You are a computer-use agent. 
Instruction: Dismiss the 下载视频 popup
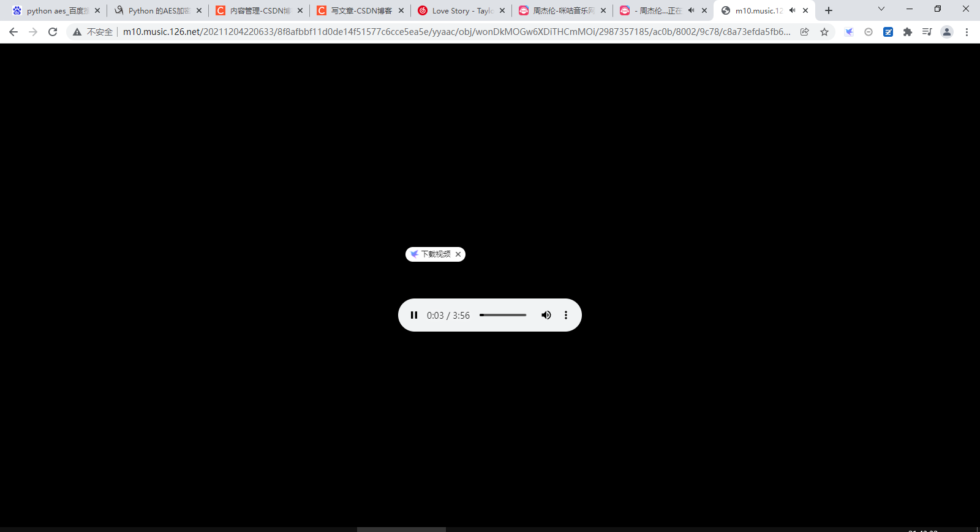point(458,254)
